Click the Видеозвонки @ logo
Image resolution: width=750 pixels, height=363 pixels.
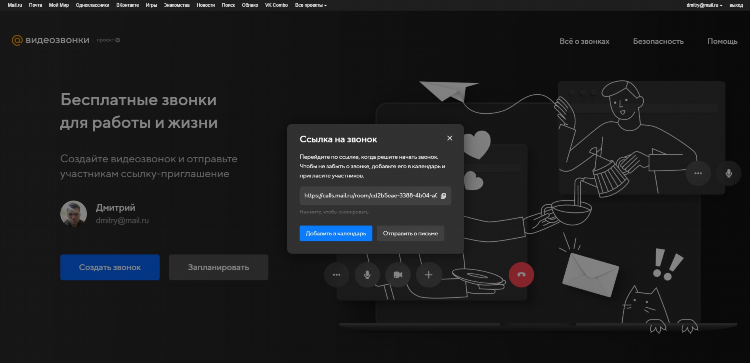(x=51, y=40)
